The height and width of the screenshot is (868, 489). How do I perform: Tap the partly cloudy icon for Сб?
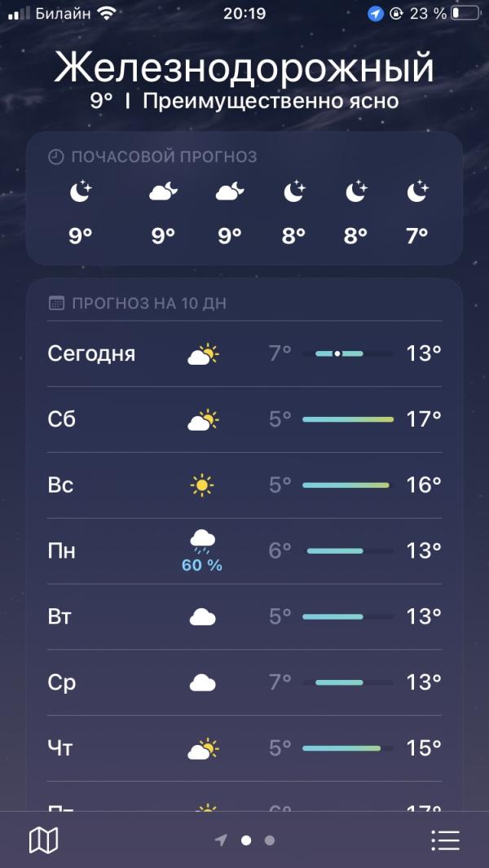[203, 419]
